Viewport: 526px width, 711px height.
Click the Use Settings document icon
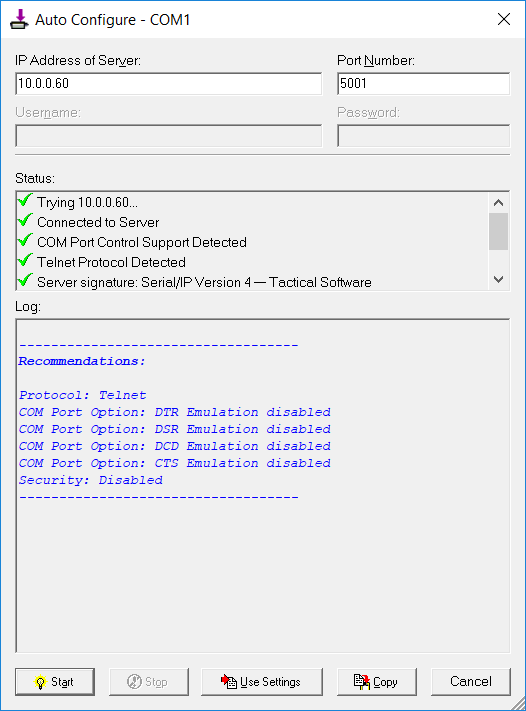tap(229, 681)
